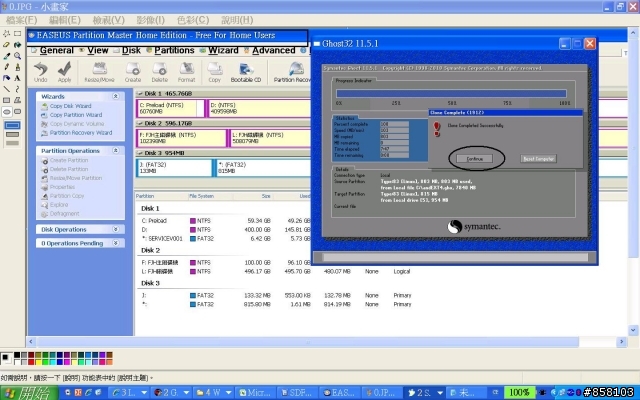The width and height of the screenshot is (640, 400).
Task: Click the Resize/Move icon in EASEUS toolbar
Action: click(99, 72)
